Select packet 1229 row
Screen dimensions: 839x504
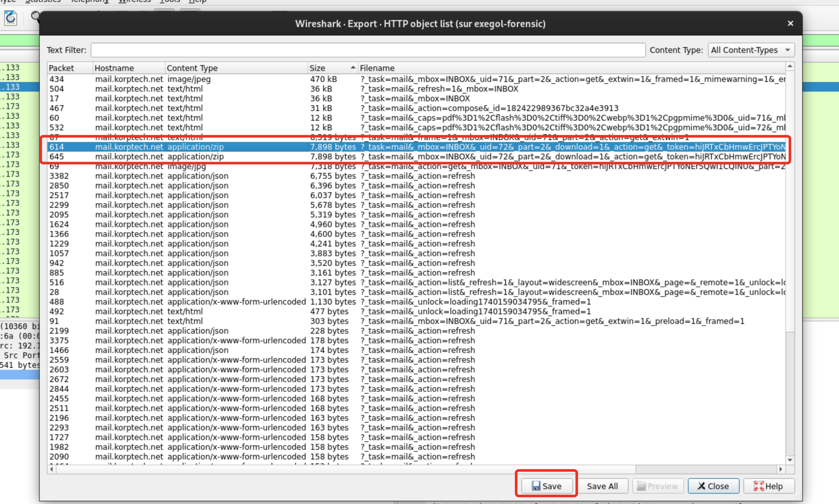(416, 244)
